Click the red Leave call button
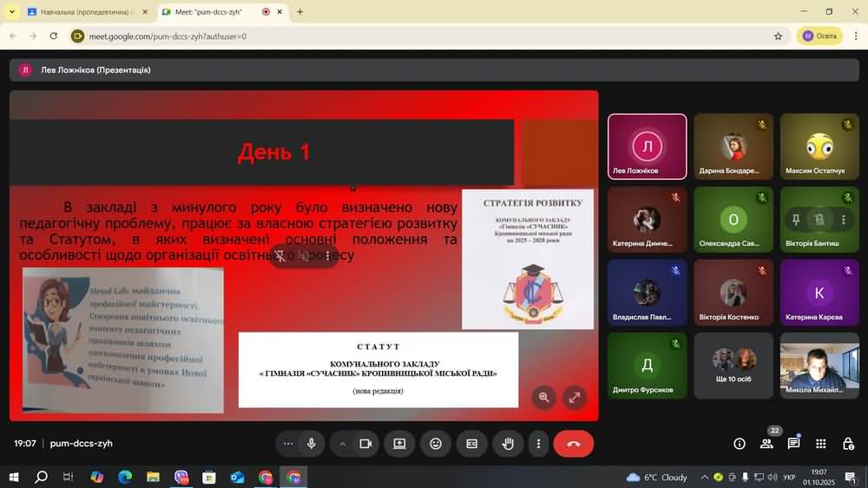Screen dimensions: 868x488 click(573, 444)
